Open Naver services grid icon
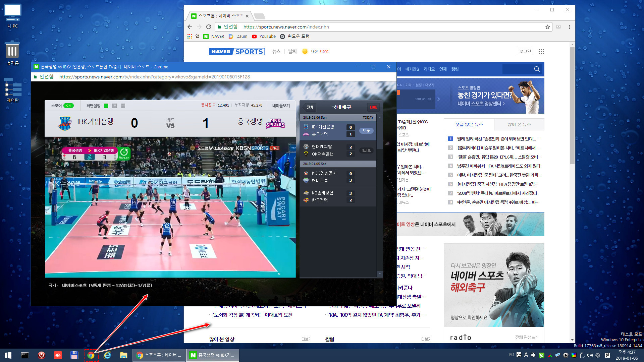Screen dimensions: 644x362 click(541, 52)
